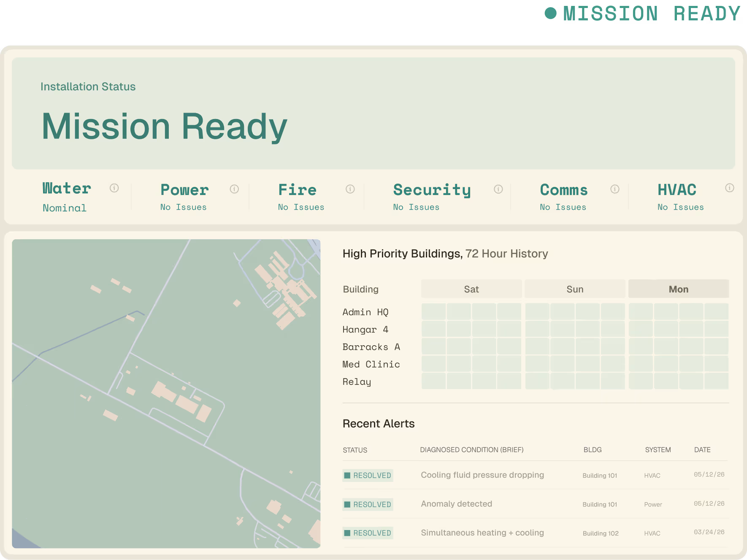Image resolution: width=747 pixels, height=560 pixels.
Task: Click the Power info icon
Action: point(234,189)
